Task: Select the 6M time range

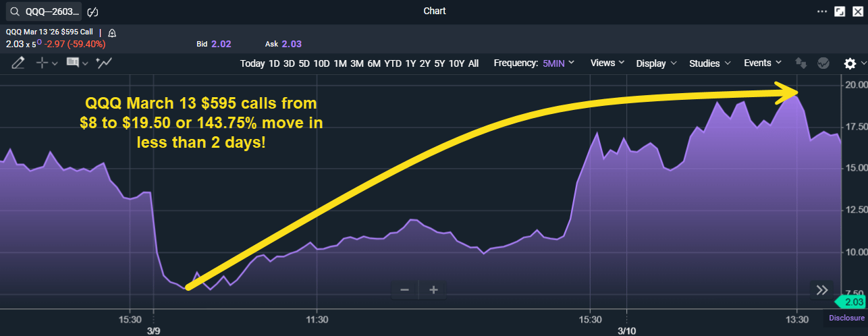Action: coord(374,63)
